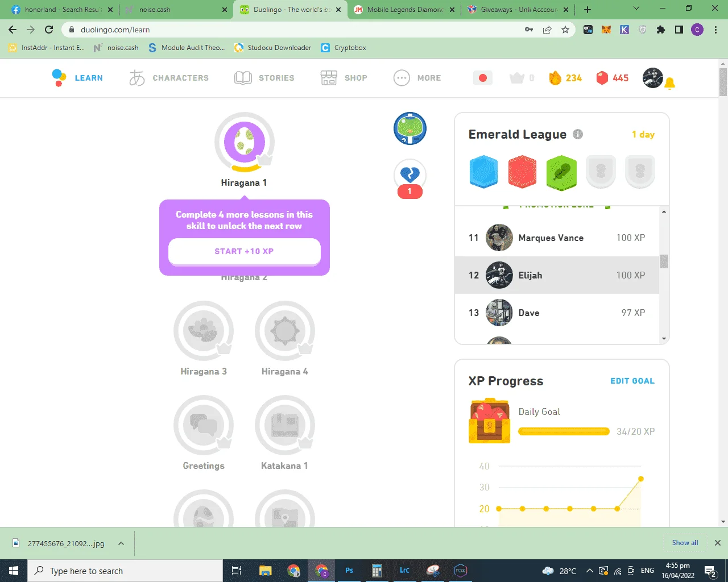Viewport: 728px width, 582px height.
Task: Click the yellow notification bell icon
Action: point(670,84)
